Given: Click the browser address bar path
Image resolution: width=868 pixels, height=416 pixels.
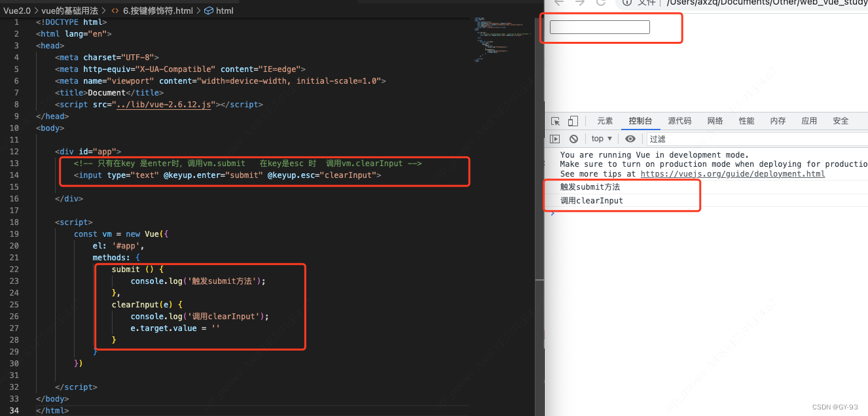Looking at the screenshot, I should click(x=767, y=3).
